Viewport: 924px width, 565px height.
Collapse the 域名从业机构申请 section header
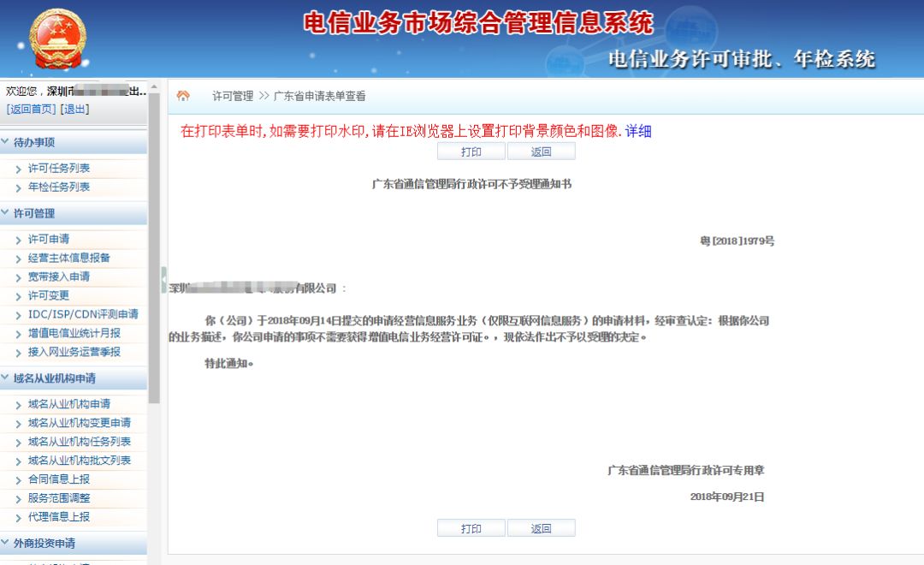pos(73,378)
